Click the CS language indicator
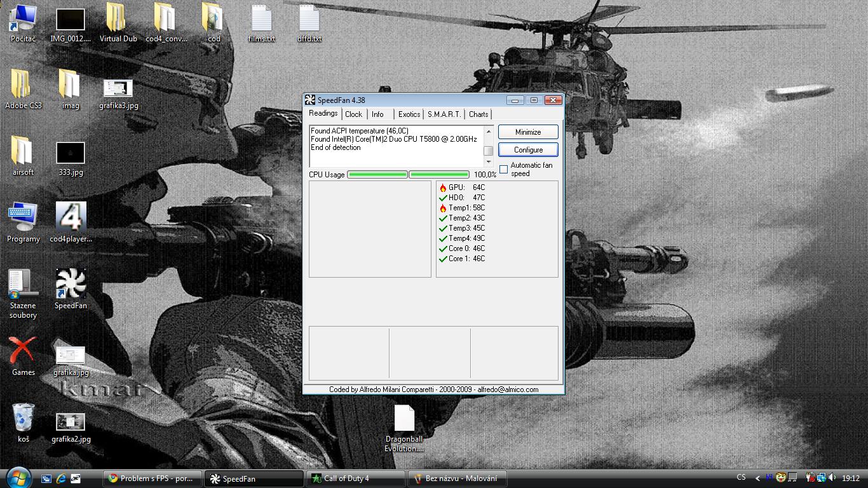The height and width of the screenshot is (488, 868). pos(741,478)
